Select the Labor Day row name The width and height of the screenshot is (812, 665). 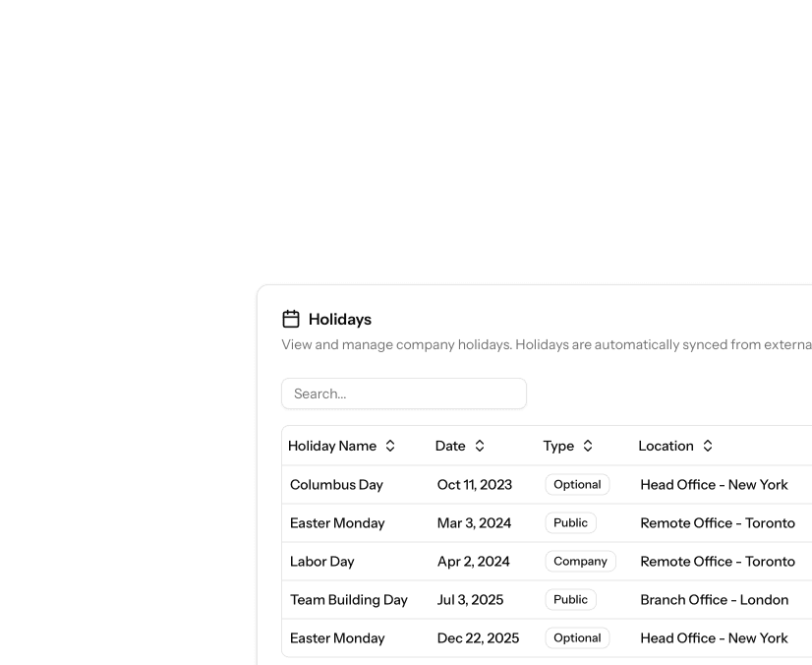pyautogui.click(x=322, y=562)
